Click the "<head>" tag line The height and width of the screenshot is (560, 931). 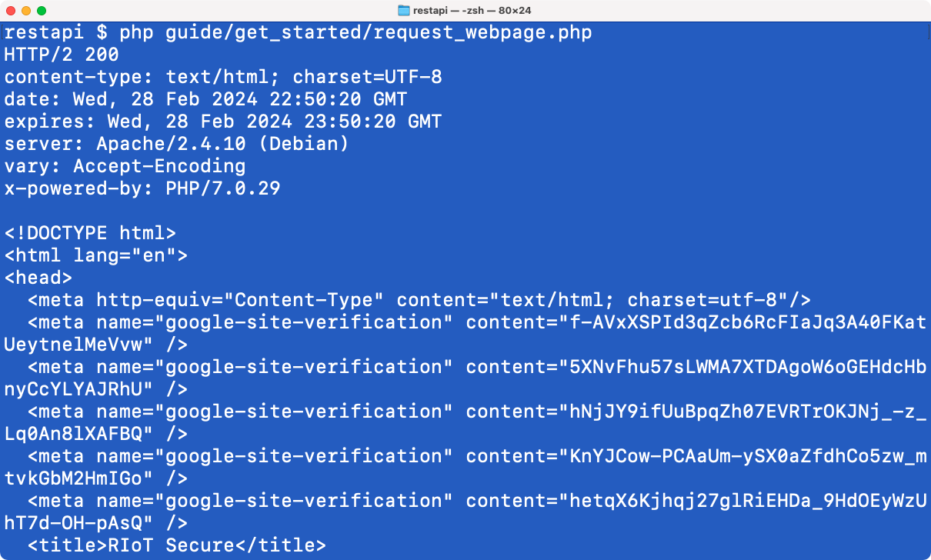(38, 278)
